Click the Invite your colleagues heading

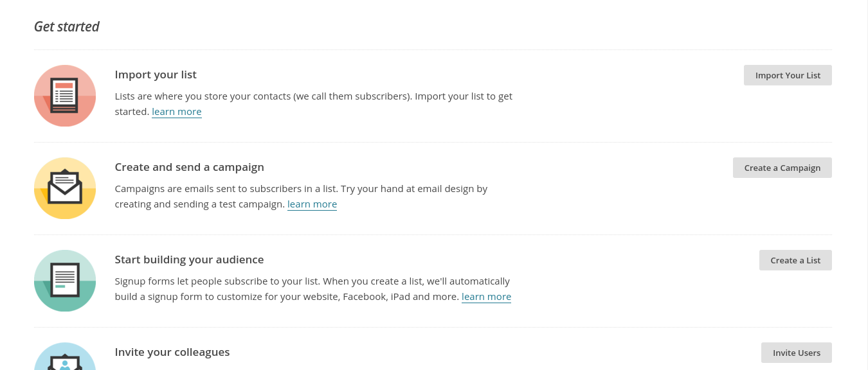pyautogui.click(x=172, y=352)
